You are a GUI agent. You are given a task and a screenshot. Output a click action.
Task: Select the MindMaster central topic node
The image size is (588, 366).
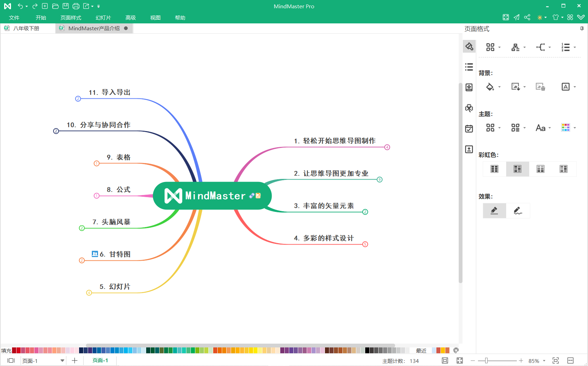[212, 196]
